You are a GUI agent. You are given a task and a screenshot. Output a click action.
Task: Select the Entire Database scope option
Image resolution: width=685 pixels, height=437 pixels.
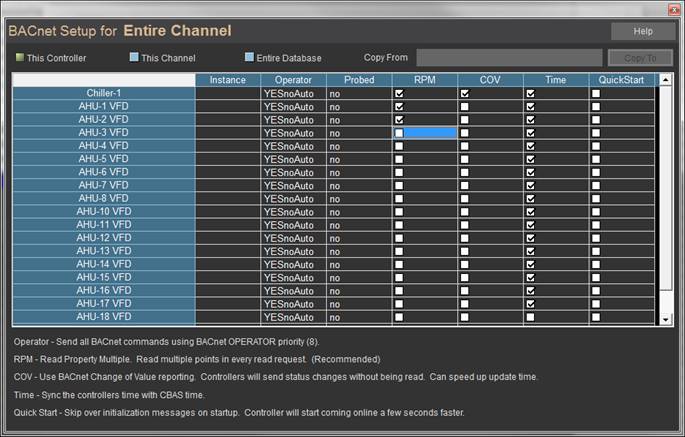(x=250, y=58)
